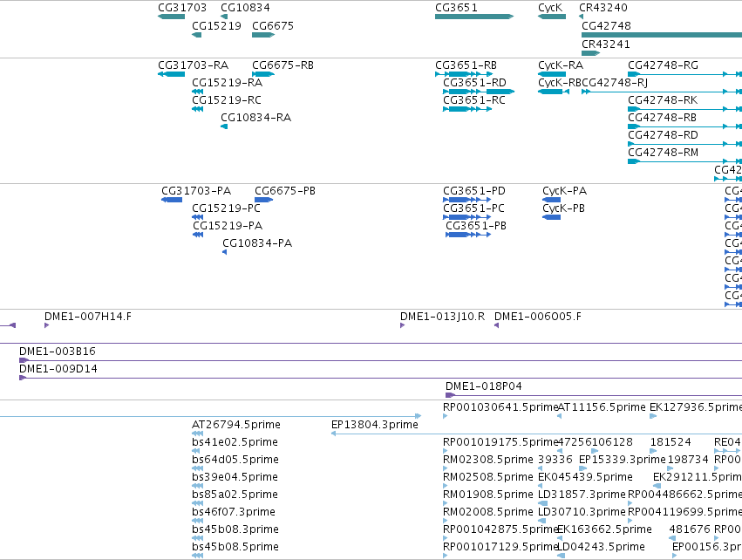742x560 pixels.
Task: Select protein CG3651-PB
Action: tap(468, 235)
